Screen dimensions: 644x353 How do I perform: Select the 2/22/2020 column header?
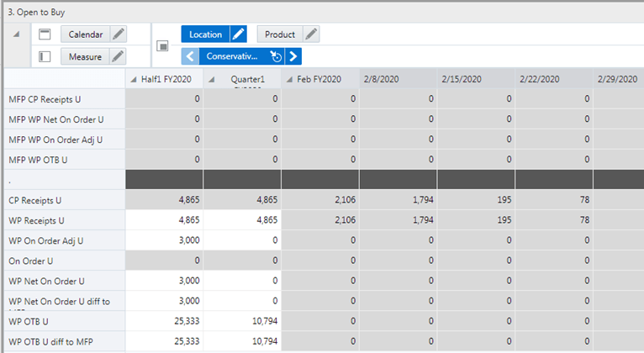[x=555, y=79]
